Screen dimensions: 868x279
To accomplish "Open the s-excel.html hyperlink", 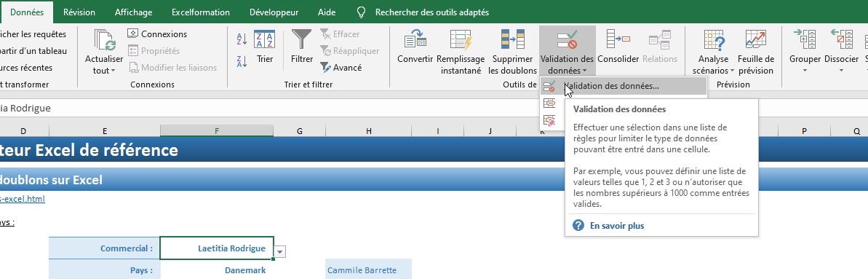I will 22,199.
